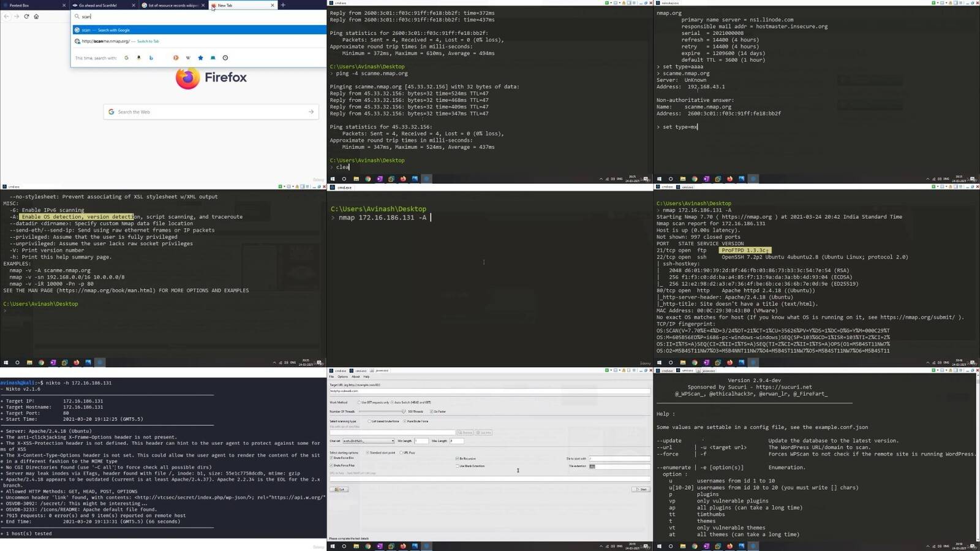Screen dimensions: 980x551
Task: Click the Min length field
Action: point(421,441)
